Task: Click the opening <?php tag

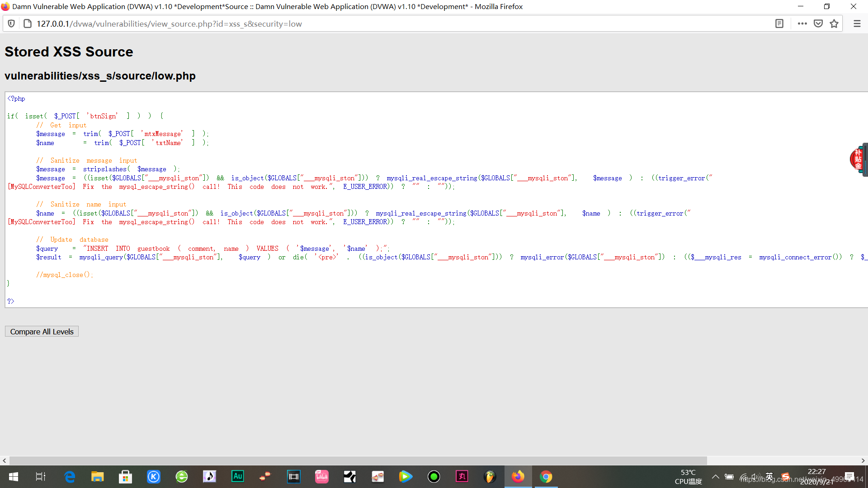Action: pyautogui.click(x=16, y=99)
